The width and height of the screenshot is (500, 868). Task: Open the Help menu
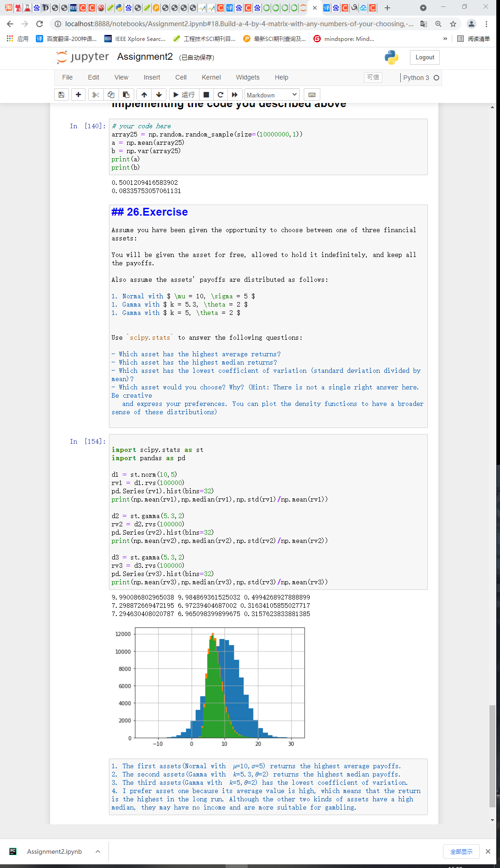point(282,77)
